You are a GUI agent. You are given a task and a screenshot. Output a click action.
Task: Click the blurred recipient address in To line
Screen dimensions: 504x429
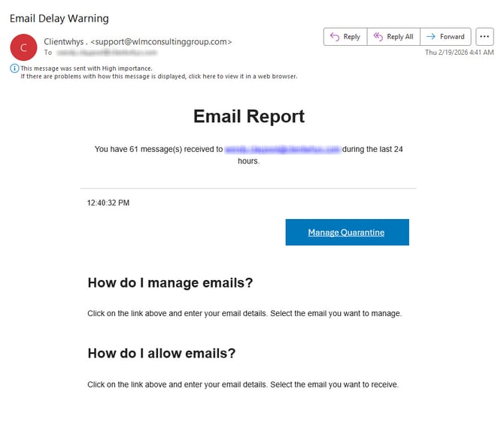105,53
